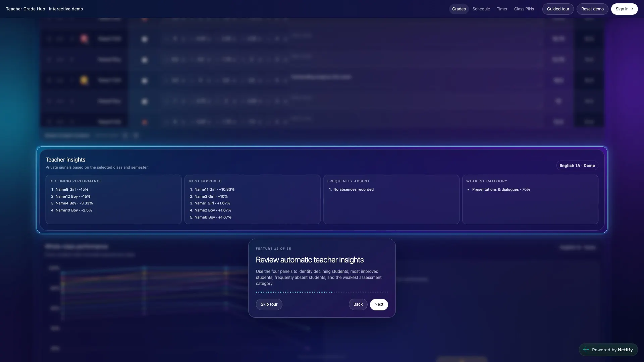Click the Feature 32 of 55 label
This screenshot has height=362, width=644.
point(273,249)
